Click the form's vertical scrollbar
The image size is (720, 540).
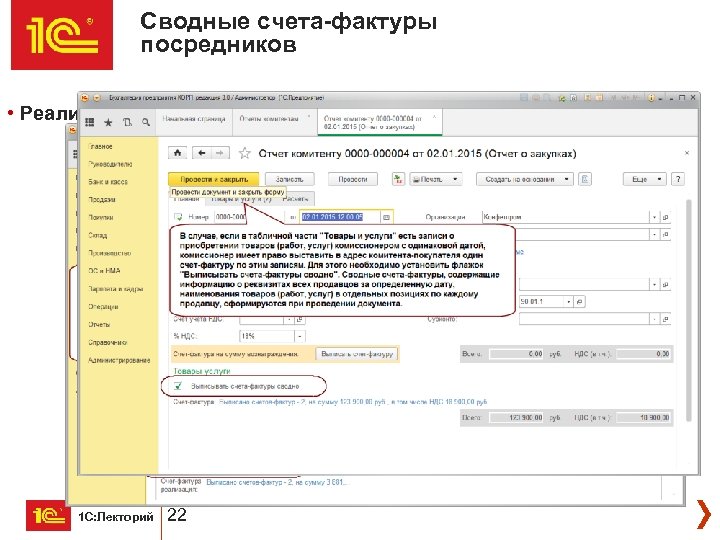tap(688, 310)
